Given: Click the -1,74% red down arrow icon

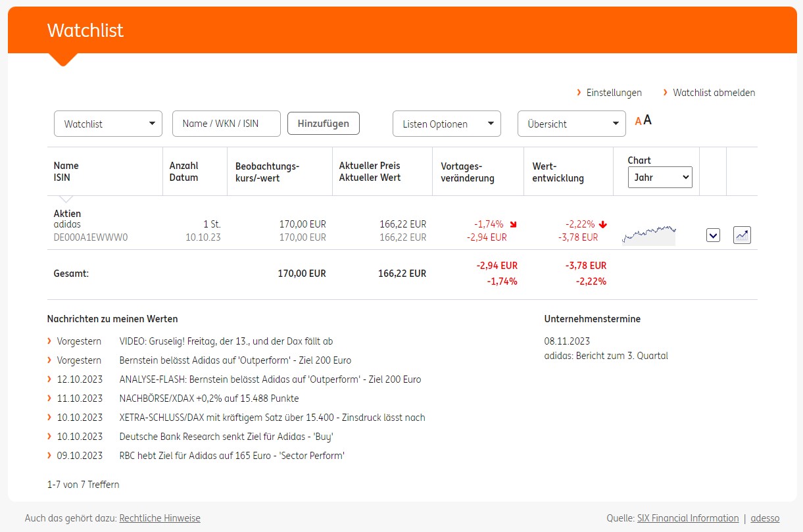Looking at the screenshot, I should click(513, 224).
